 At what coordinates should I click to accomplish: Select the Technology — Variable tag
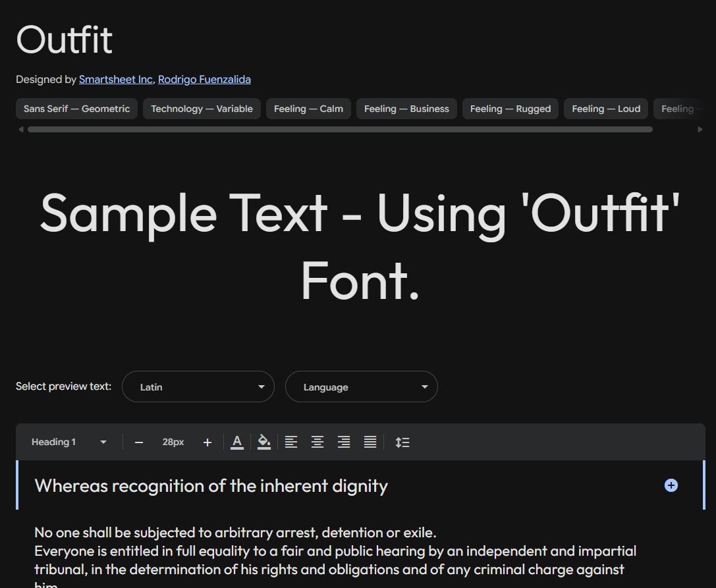(202, 109)
